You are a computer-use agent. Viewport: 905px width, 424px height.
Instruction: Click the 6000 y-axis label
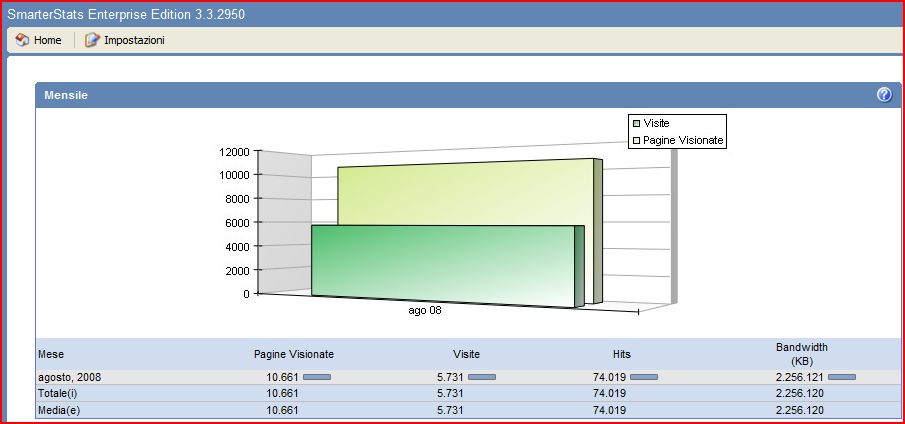(x=237, y=223)
